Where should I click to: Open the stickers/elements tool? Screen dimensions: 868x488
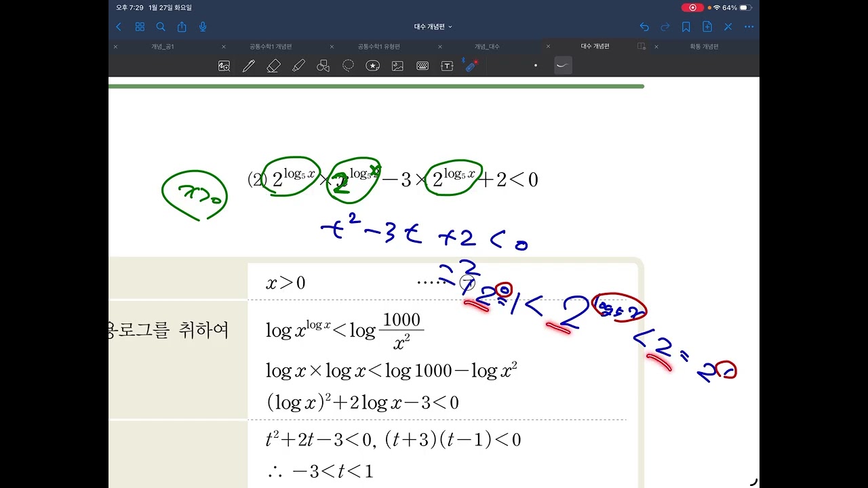click(372, 66)
